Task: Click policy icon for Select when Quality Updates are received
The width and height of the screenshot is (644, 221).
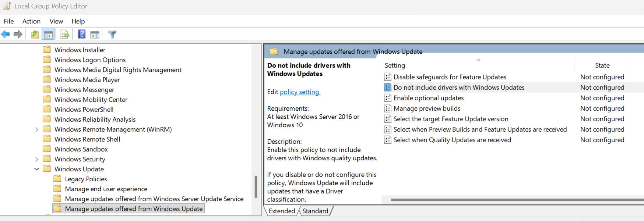Action: coord(387,140)
